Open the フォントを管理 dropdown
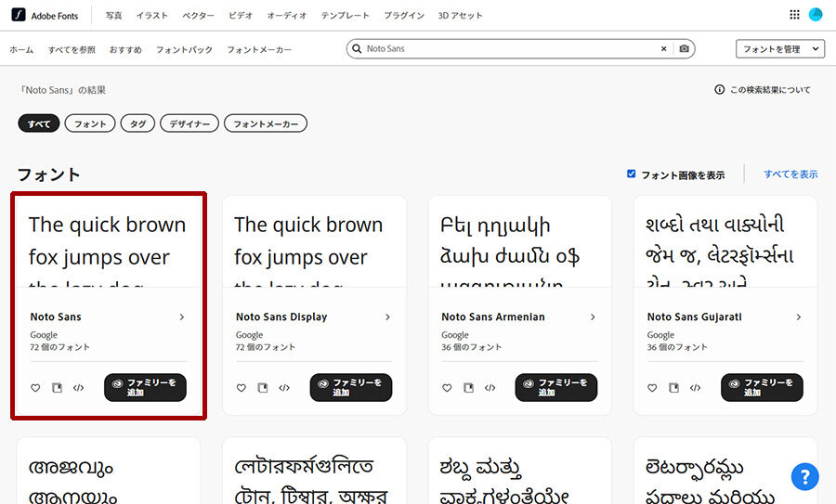 click(780, 48)
